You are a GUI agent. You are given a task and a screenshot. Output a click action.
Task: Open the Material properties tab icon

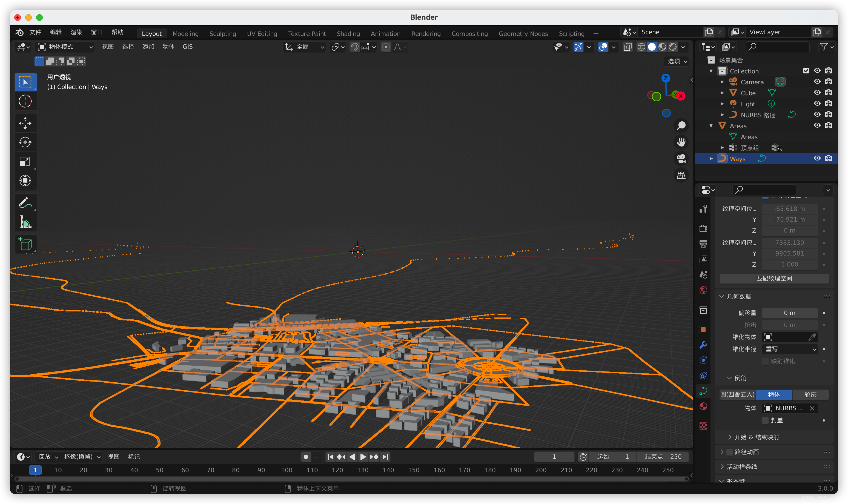tap(703, 406)
